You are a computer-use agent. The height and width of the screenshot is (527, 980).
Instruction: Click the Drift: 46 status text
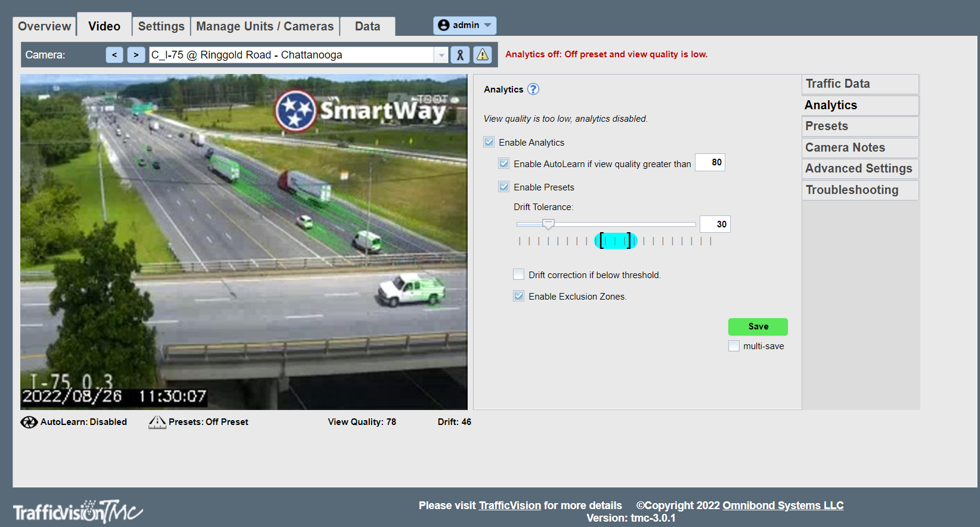[x=455, y=422]
